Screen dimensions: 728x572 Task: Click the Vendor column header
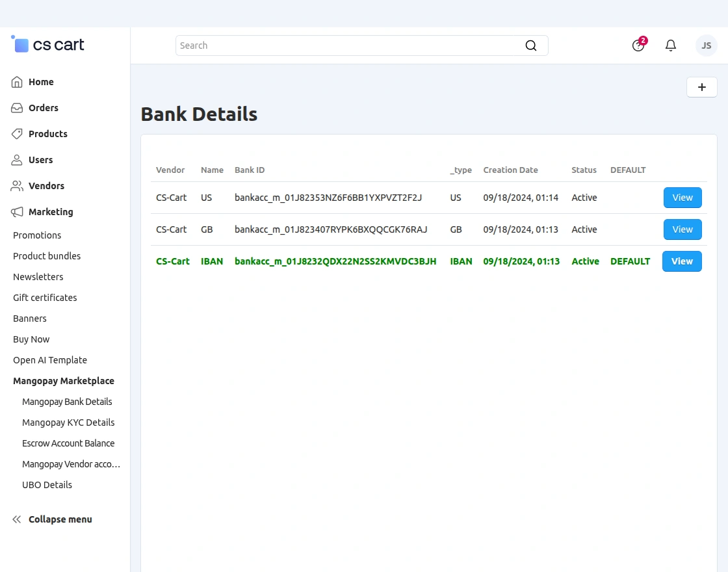click(x=170, y=170)
